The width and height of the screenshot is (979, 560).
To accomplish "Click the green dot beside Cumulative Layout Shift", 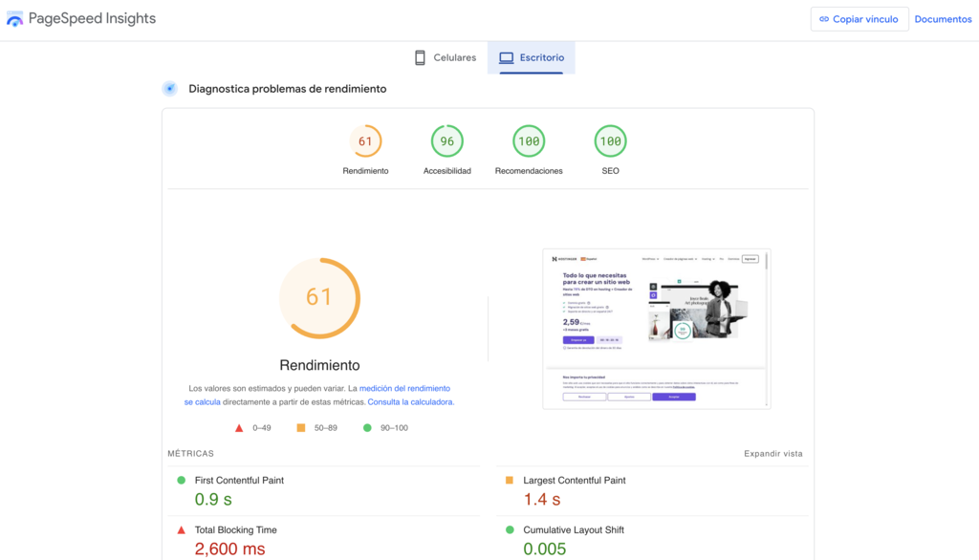I will [x=510, y=528].
